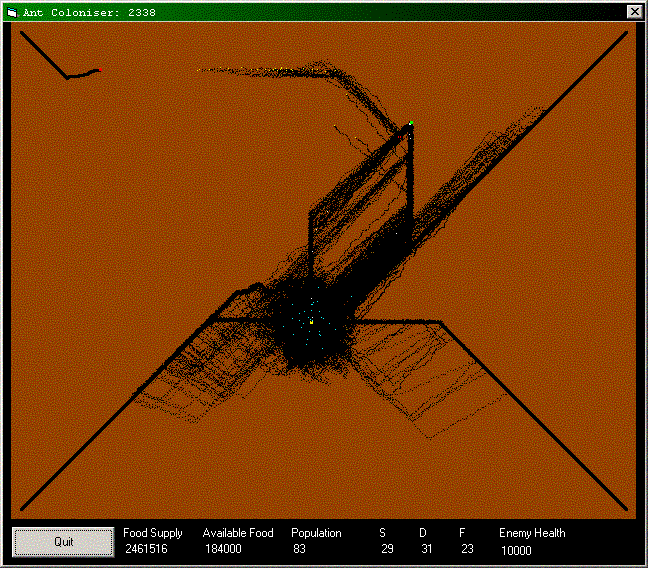Click the S value 29
The image size is (648, 568).
point(387,549)
